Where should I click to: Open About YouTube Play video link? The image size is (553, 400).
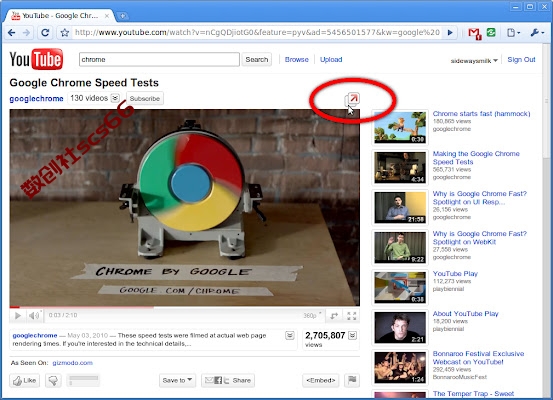click(466, 314)
